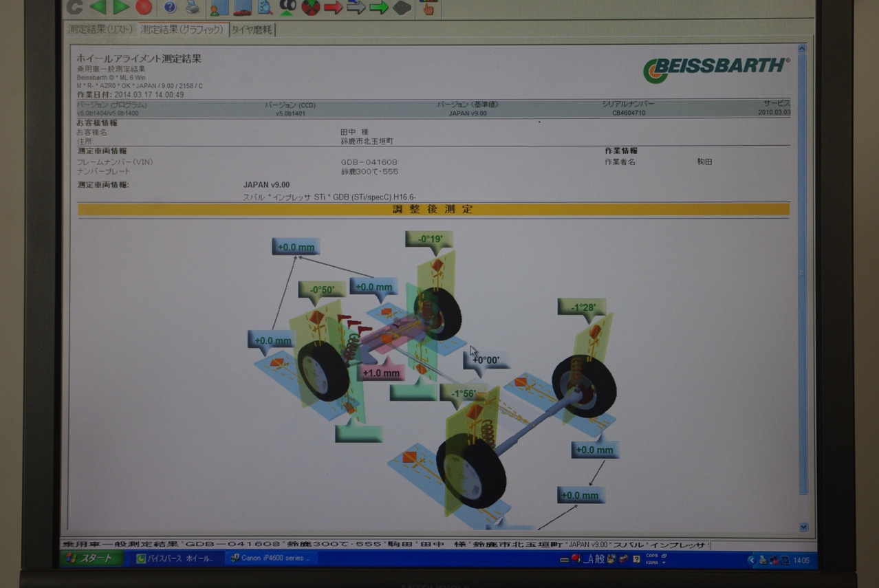Click the pointing hand icon
The image size is (879, 588).
428,8
